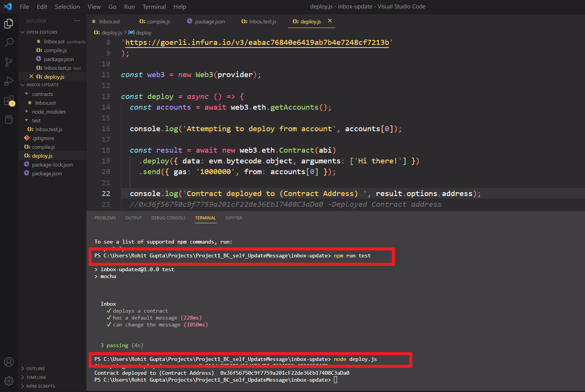Open the Explorer view in activity bar
Image resolution: width=585 pixels, height=392 pixels.
click(x=9, y=24)
